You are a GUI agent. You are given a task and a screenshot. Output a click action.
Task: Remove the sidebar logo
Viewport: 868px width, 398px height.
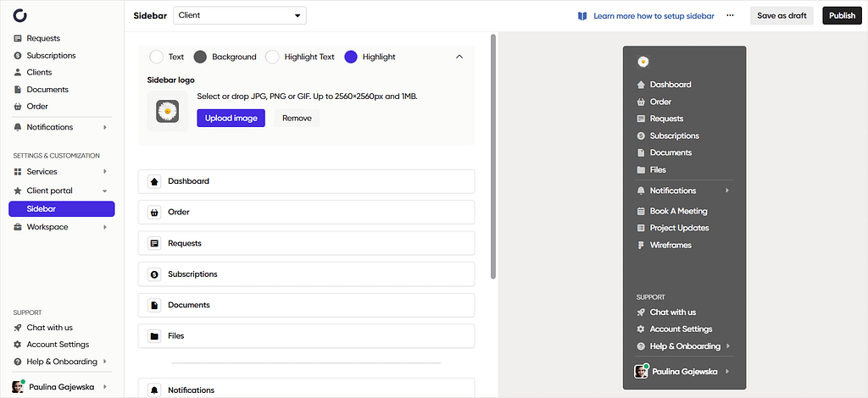(297, 119)
